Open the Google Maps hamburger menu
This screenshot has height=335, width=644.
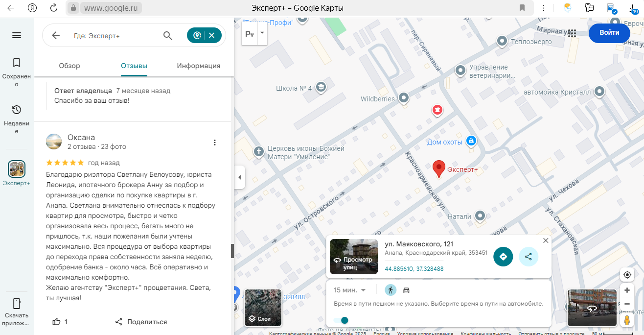pos(17,35)
